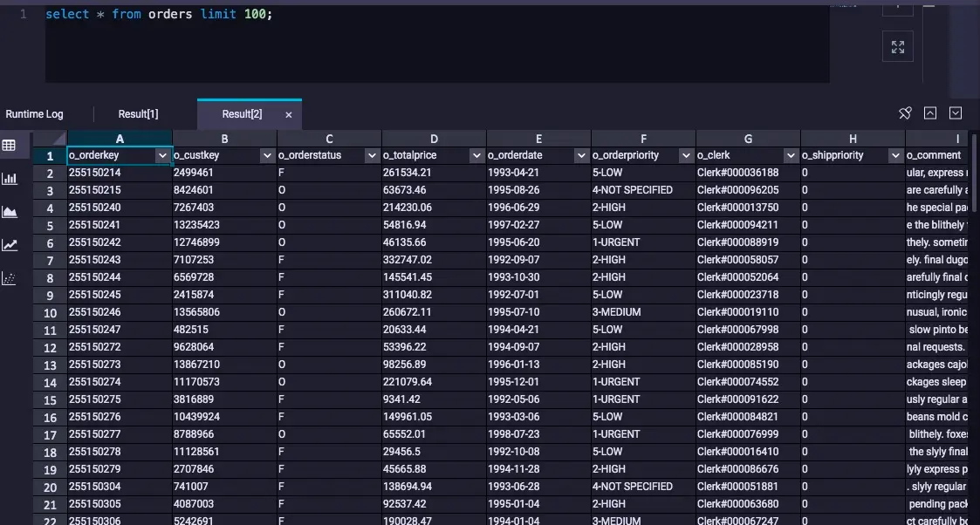Open the o_orderkey column filter dropdown
This screenshot has width=980, height=525.
[x=162, y=155]
